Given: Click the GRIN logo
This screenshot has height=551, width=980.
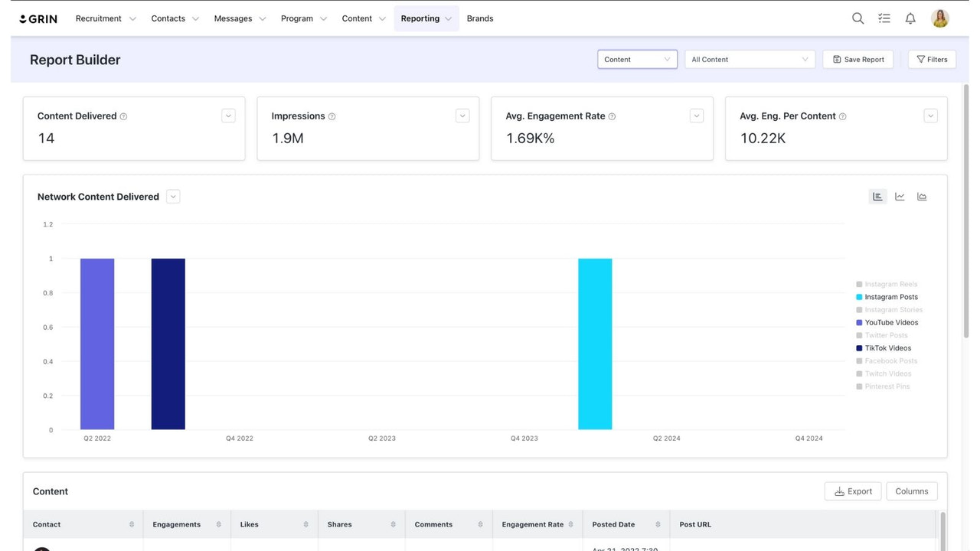Looking at the screenshot, I should pos(38,18).
